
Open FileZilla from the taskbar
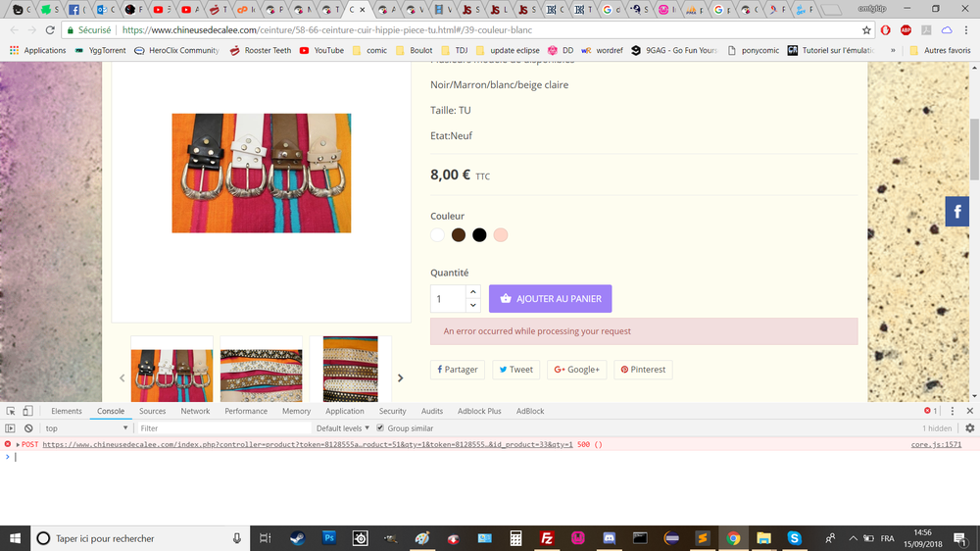pos(547,538)
